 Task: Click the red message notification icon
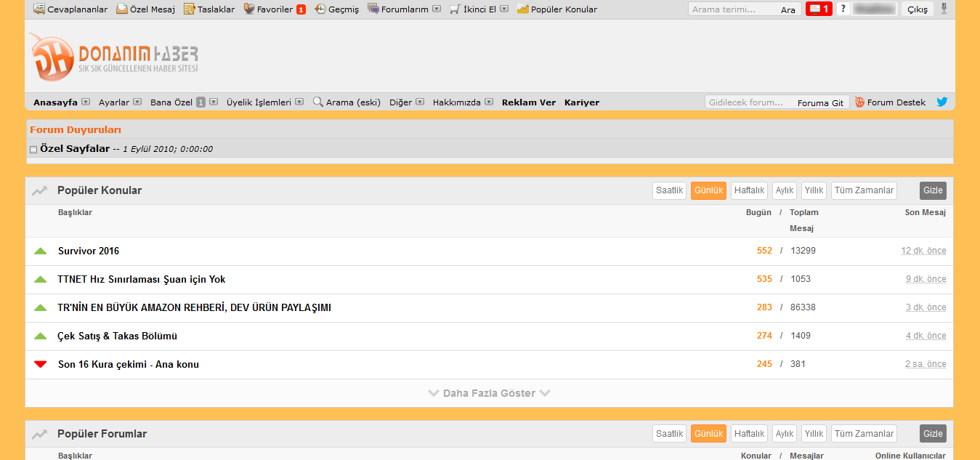[x=819, y=9]
